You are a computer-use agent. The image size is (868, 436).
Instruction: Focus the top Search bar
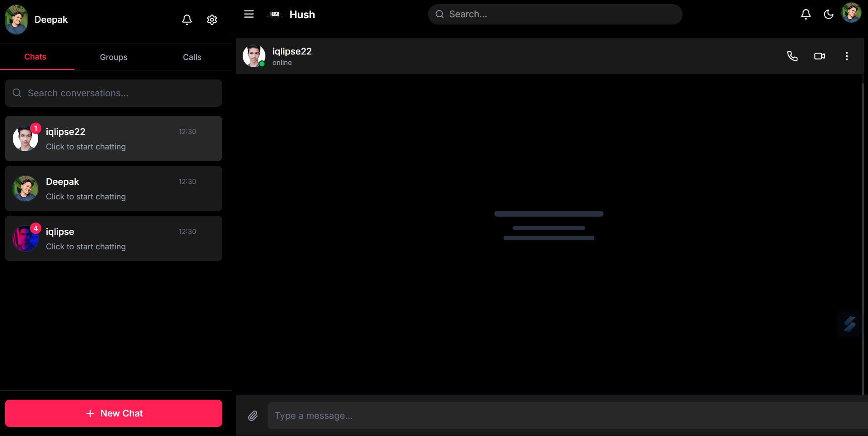click(x=555, y=14)
